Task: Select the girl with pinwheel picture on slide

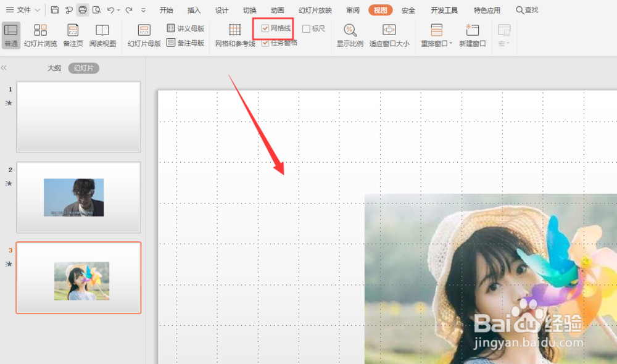Action: point(491,279)
